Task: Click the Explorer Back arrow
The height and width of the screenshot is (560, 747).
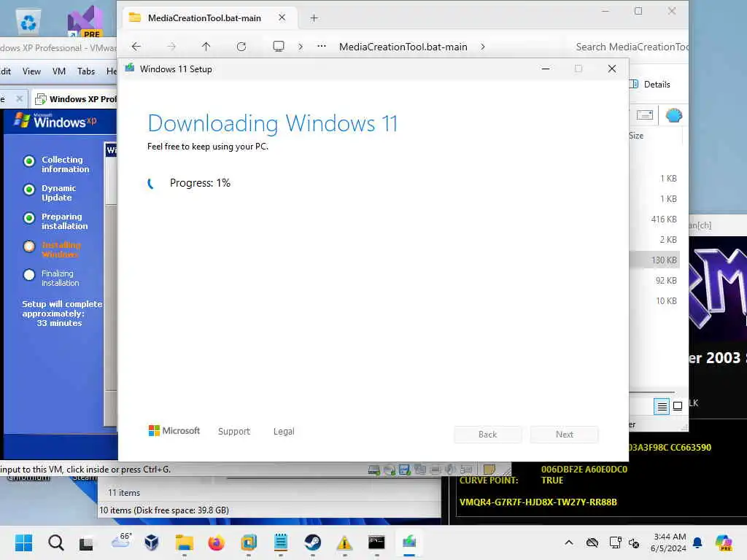Action: click(136, 46)
